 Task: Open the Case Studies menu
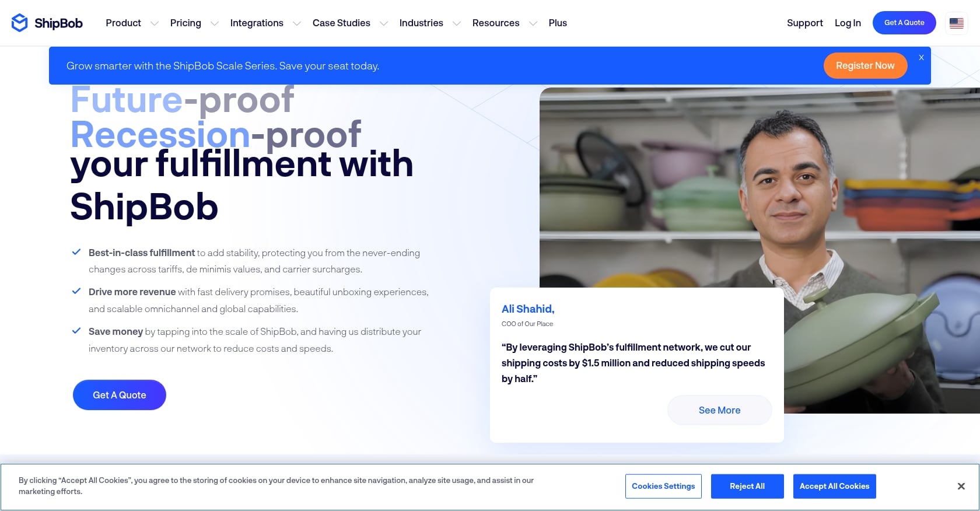[341, 23]
